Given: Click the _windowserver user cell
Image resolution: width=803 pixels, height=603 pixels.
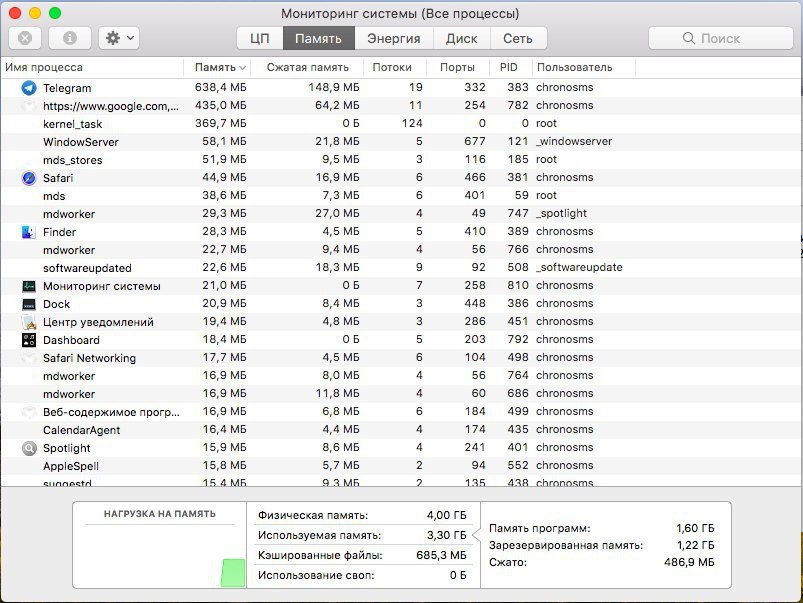Looking at the screenshot, I should (x=574, y=141).
